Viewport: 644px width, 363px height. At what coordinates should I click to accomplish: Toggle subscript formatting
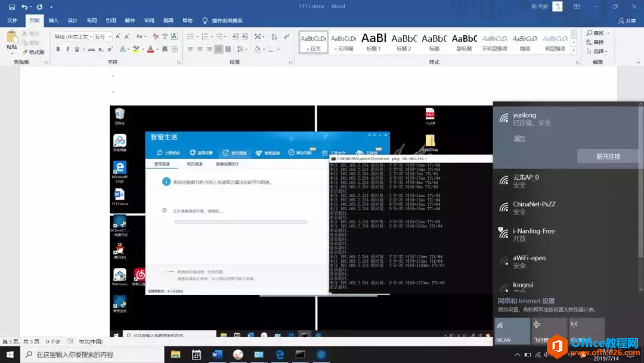tap(101, 50)
